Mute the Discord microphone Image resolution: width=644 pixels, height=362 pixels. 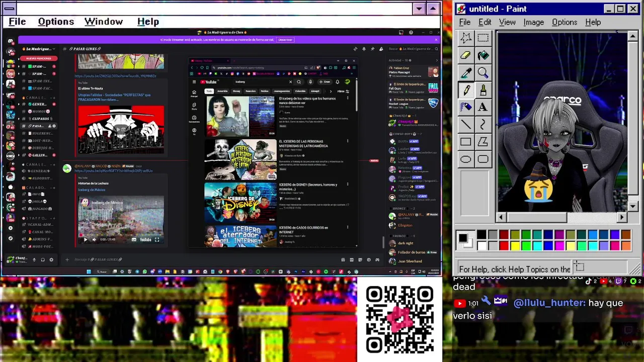tap(34, 259)
